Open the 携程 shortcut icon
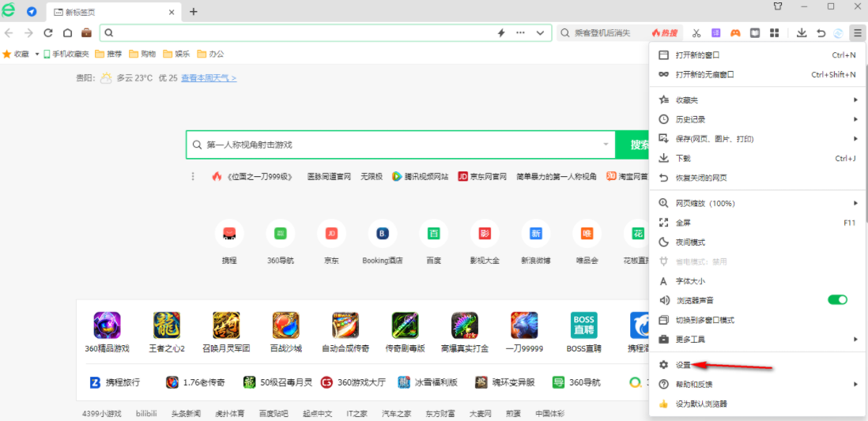 tap(229, 234)
